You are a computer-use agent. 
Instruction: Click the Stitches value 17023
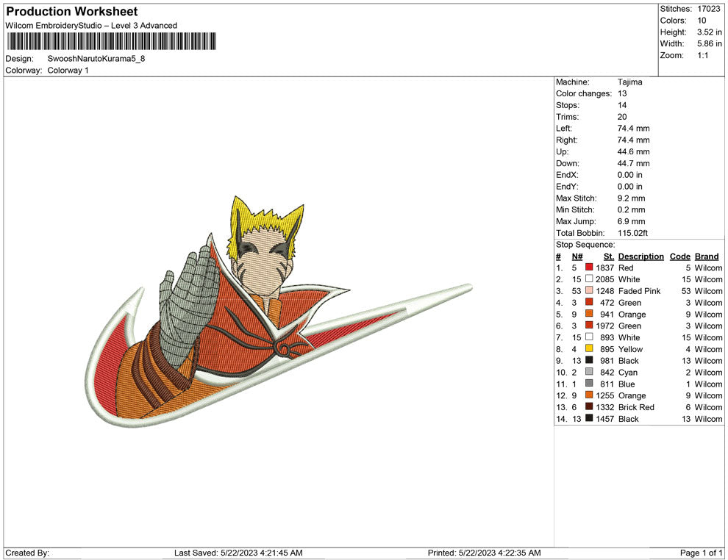708,9
